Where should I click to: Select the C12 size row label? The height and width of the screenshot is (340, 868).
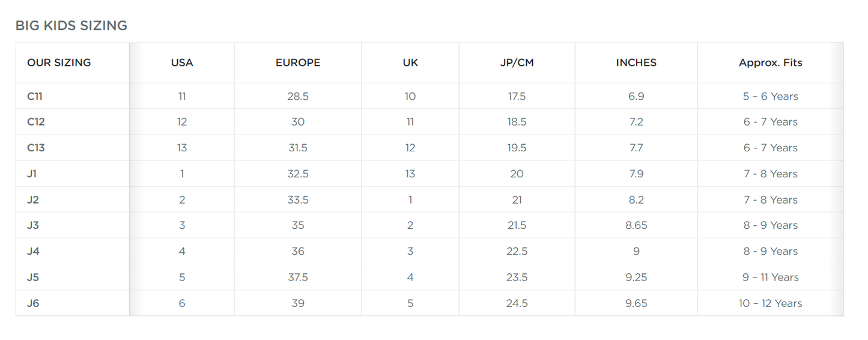point(36,122)
